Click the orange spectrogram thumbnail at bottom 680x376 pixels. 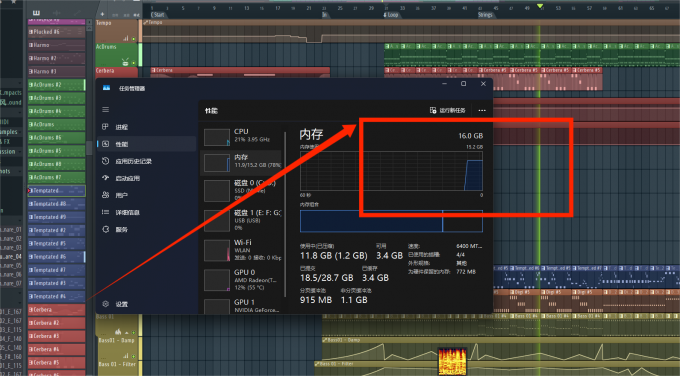pos(452,361)
